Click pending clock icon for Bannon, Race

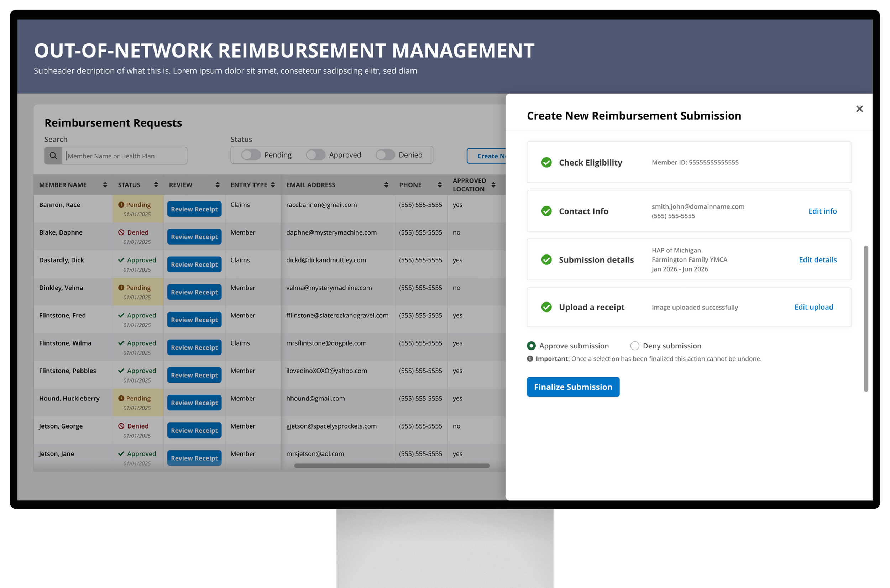(x=121, y=205)
